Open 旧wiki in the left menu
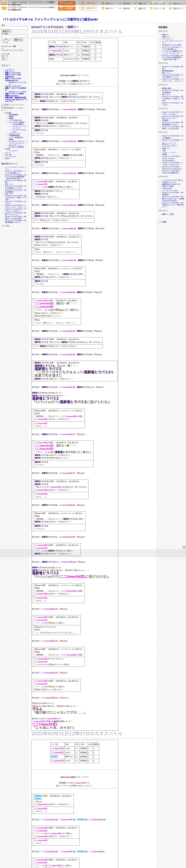 pyautogui.click(x=7, y=158)
